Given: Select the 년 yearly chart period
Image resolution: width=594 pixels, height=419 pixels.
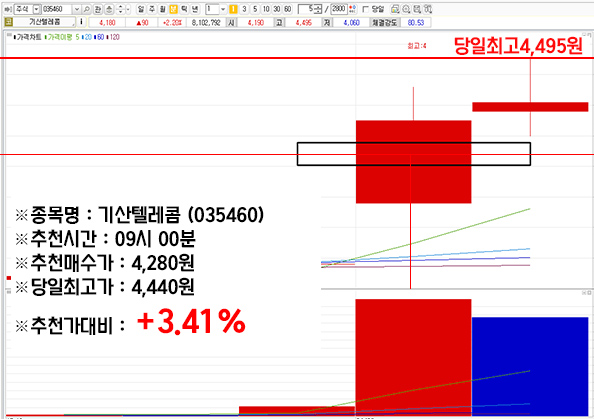Looking at the screenshot, I should click(x=195, y=9).
